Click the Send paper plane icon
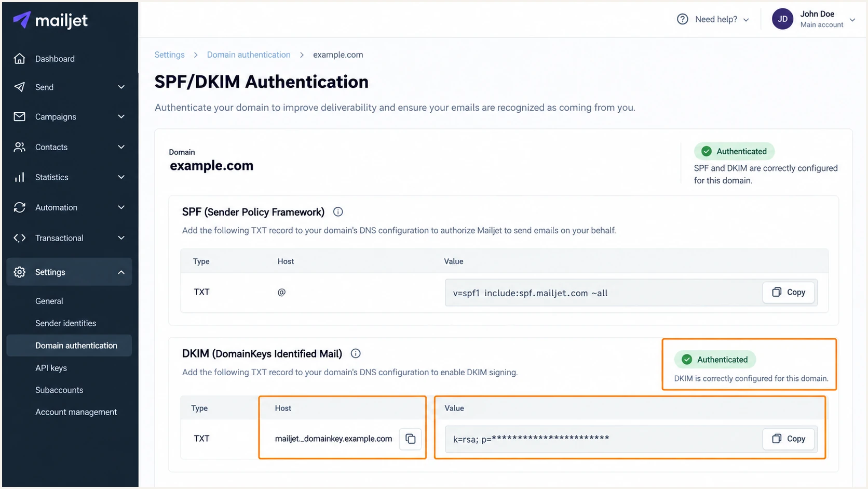Viewport: 868px width, 489px height. pos(20,87)
